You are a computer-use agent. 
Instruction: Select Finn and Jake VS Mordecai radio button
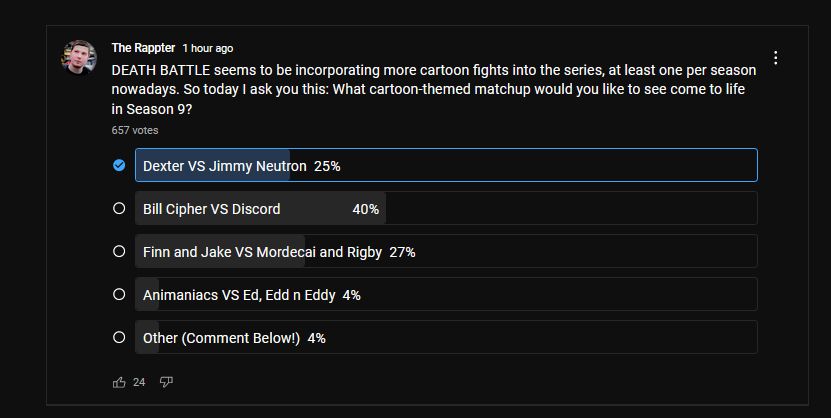(x=119, y=251)
